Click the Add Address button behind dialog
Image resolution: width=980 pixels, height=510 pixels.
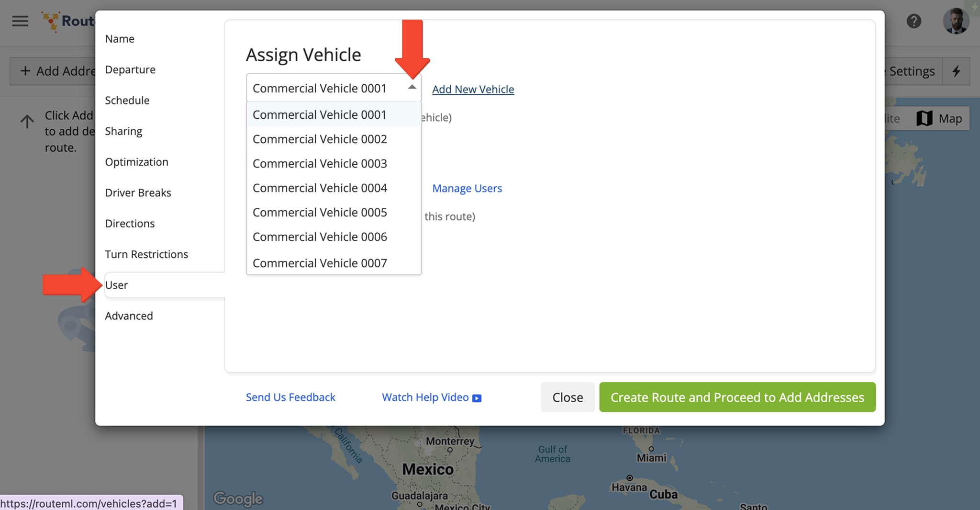coord(53,71)
